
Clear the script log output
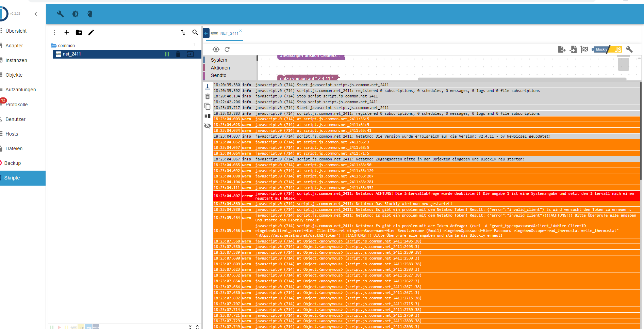tap(208, 97)
